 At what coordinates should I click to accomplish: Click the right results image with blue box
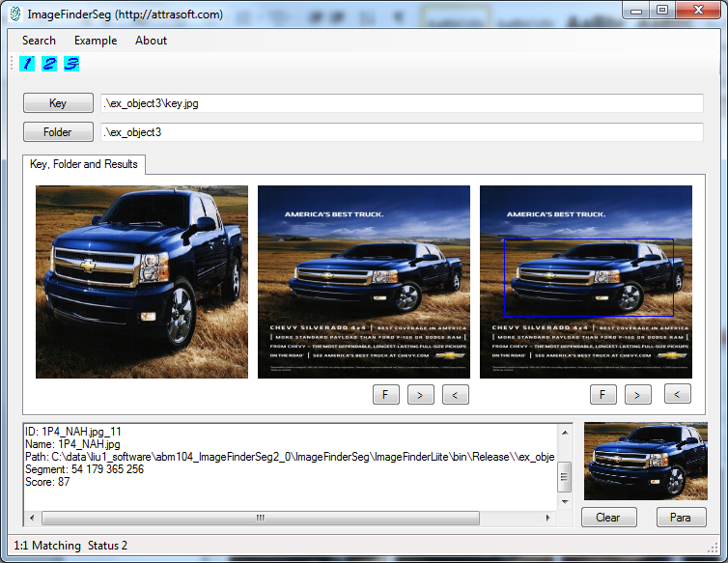586,282
